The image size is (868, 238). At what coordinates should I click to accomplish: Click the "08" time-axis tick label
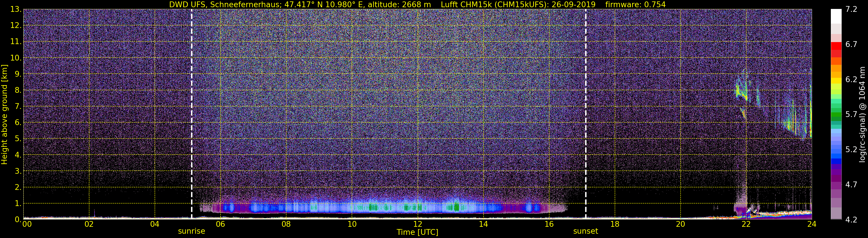[286, 224]
